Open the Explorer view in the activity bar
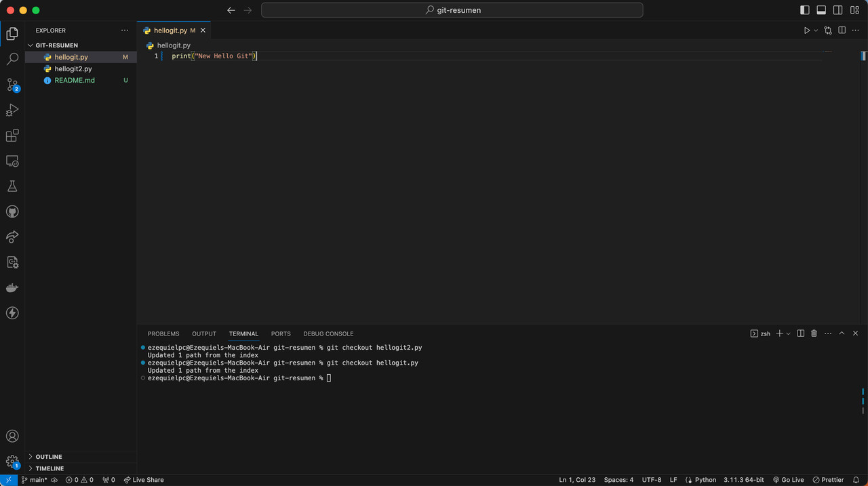 pos(12,34)
